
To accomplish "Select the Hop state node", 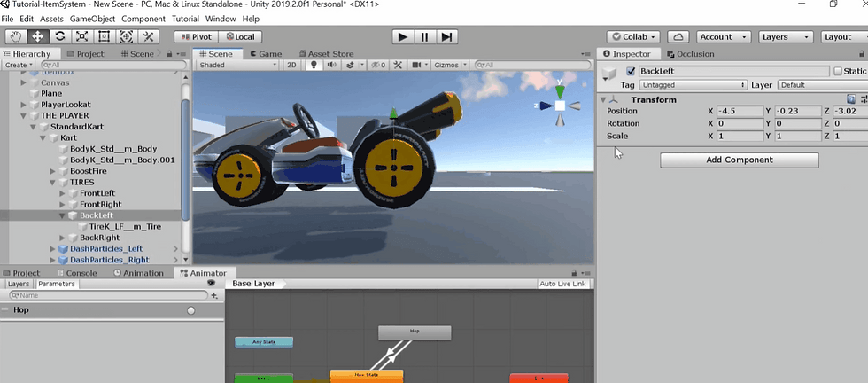I will 415,332.
